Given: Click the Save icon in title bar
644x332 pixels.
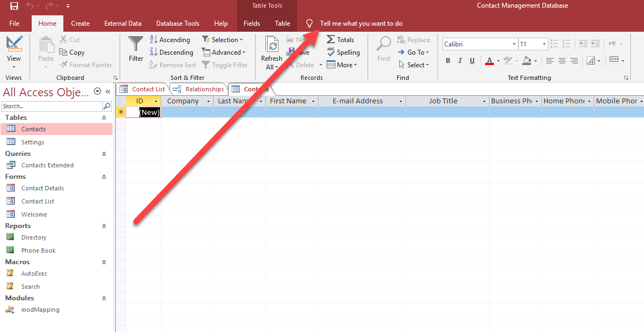Looking at the screenshot, I should tap(14, 6).
